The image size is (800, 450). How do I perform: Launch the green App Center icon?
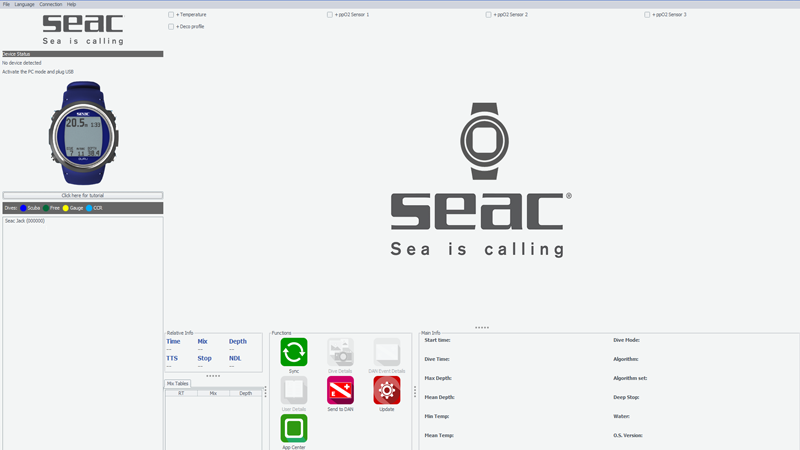[x=293, y=428]
